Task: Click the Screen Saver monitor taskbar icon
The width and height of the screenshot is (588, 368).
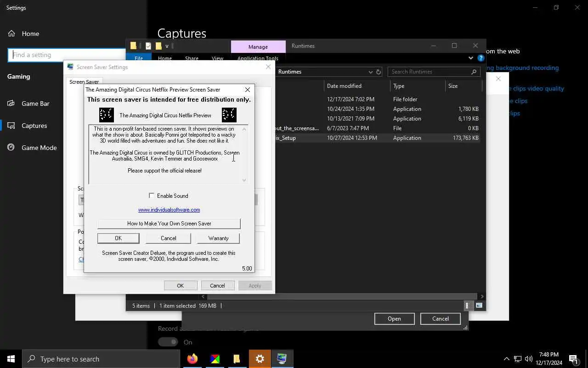Action: 282,359
